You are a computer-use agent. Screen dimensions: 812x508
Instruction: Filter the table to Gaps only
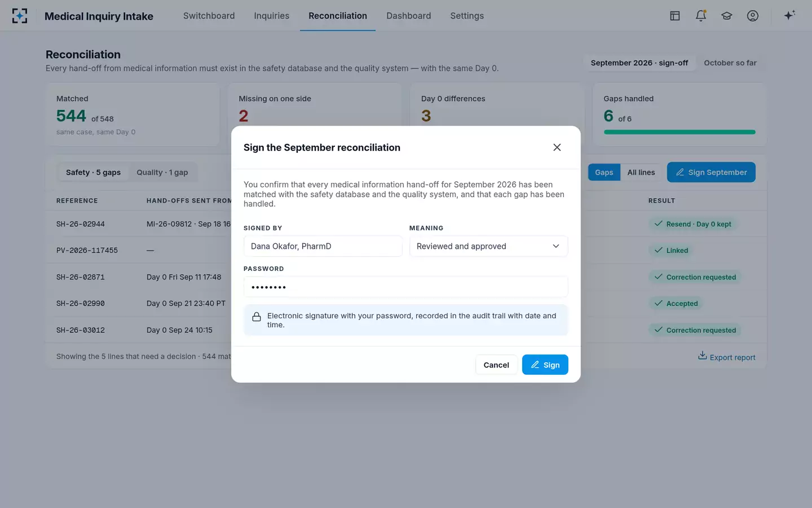tap(604, 172)
